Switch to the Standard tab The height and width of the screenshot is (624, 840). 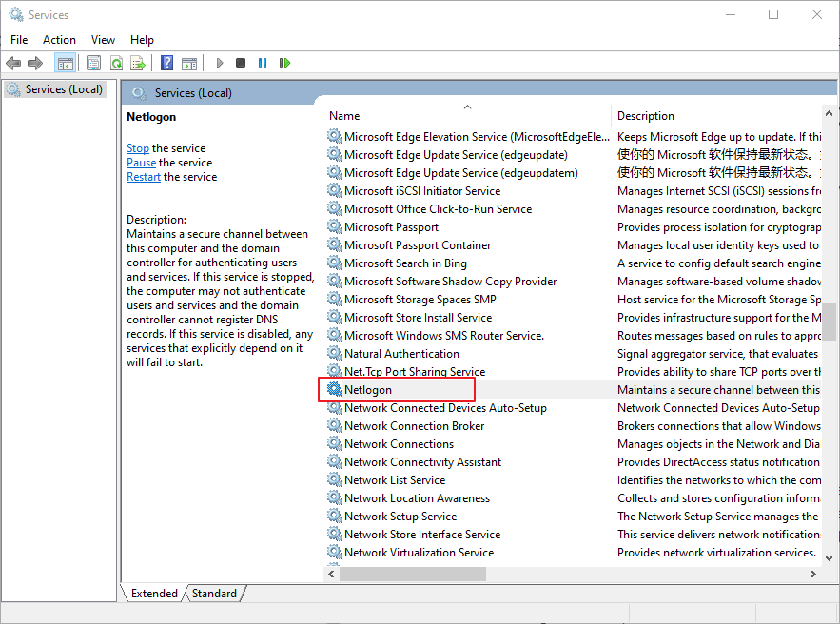coord(213,593)
